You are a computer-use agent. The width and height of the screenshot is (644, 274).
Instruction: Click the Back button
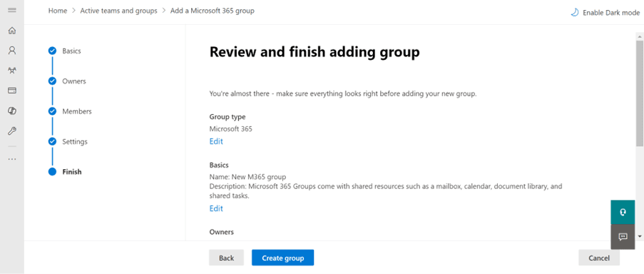tap(226, 258)
